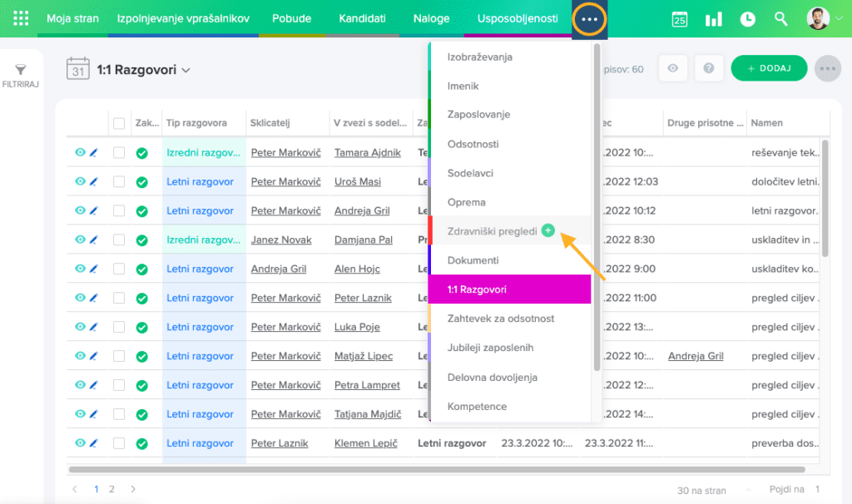Click the clock icon in top bar

(x=747, y=19)
